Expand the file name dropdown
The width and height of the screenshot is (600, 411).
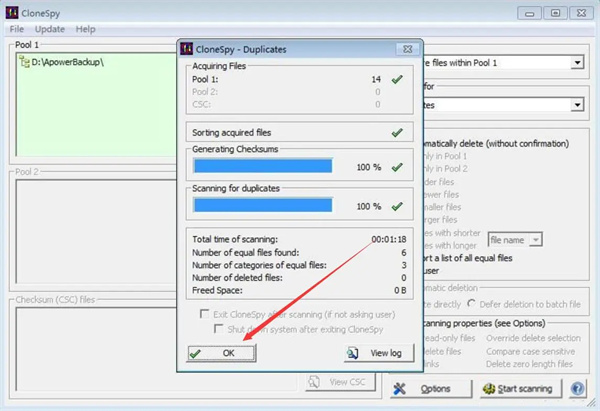[537, 240]
